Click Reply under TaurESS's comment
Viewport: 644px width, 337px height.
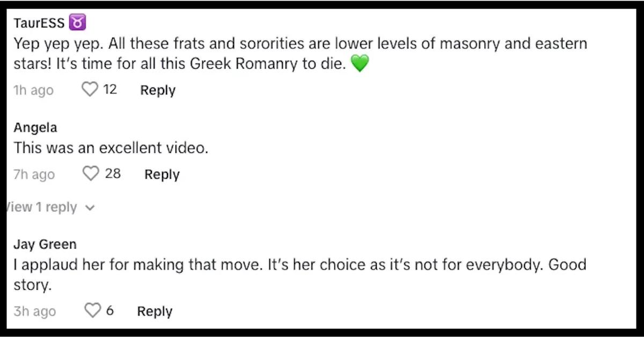point(157,90)
